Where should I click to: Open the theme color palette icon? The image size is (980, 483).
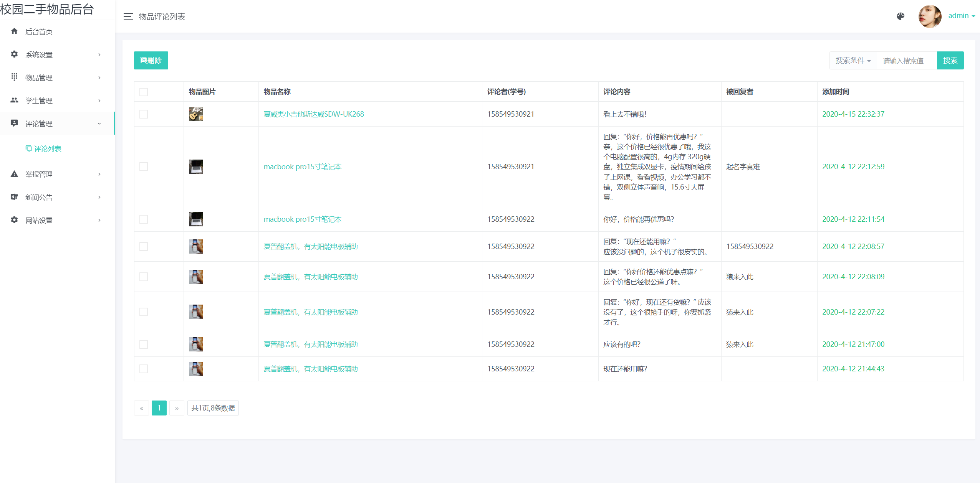(901, 16)
